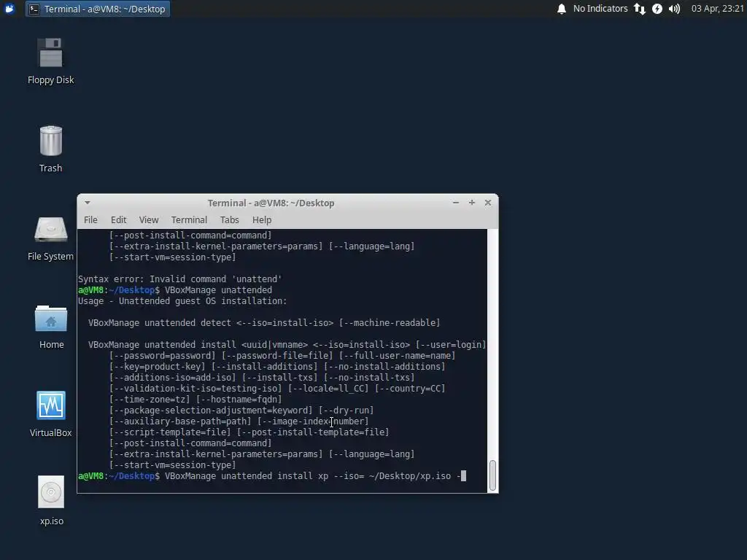This screenshot has height=560, width=747.
Task: Click the volume speaker icon
Action: pyautogui.click(x=674, y=9)
